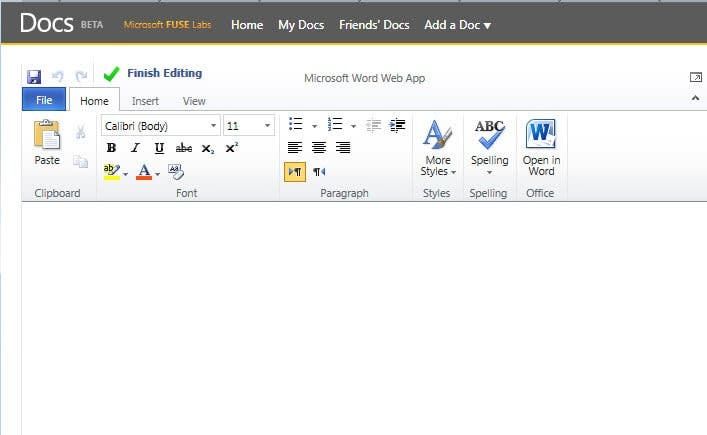Toggle right-to-left text direction
Screen dimensions: 707x435
(319, 172)
